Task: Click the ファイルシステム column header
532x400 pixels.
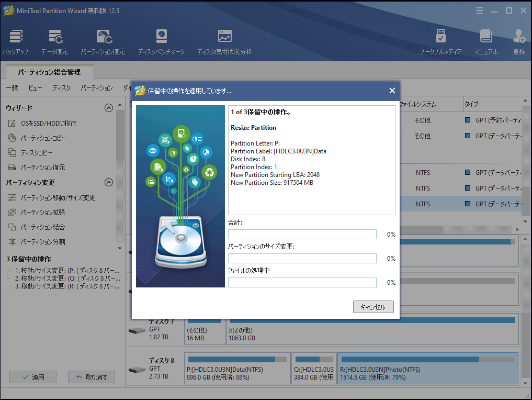Action: coord(431,104)
